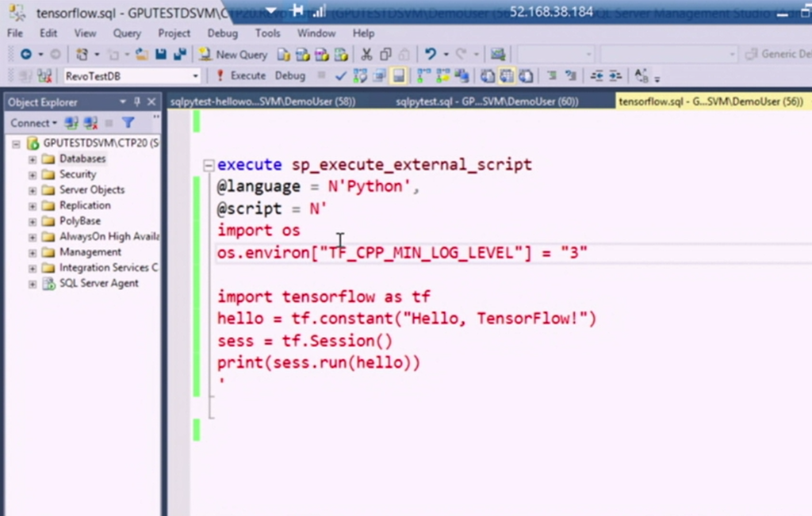The image size is (812, 516).
Task: Click the Debug toolbar button
Action: coord(290,75)
